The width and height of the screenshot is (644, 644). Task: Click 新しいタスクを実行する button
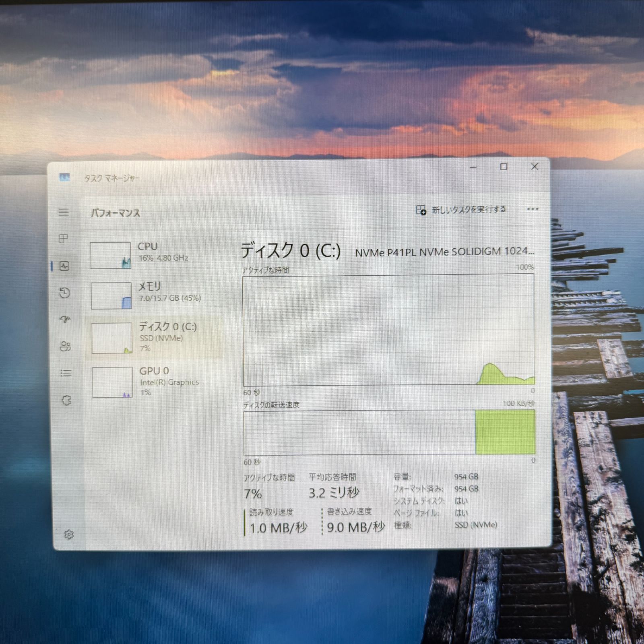pyautogui.click(x=461, y=210)
